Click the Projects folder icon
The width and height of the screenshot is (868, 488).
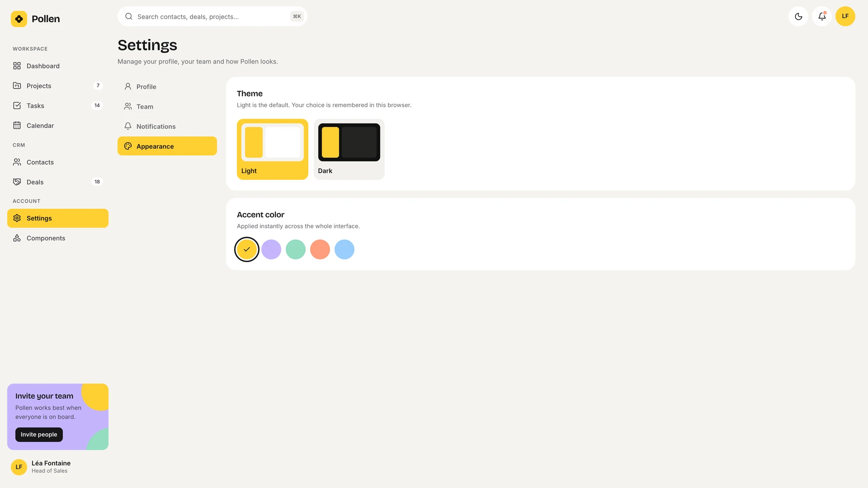pyautogui.click(x=17, y=86)
